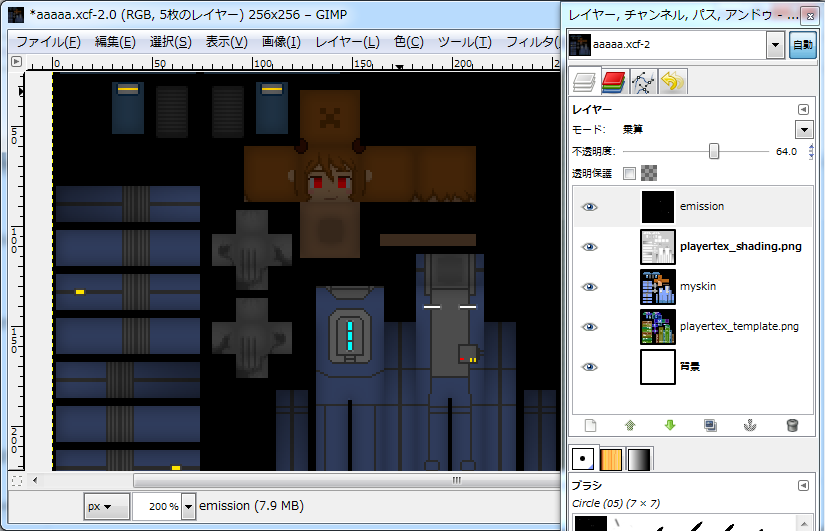Image resolution: width=825 pixels, height=531 pixels.
Task: Raise layer with green up arrow
Action: [630, 425]
